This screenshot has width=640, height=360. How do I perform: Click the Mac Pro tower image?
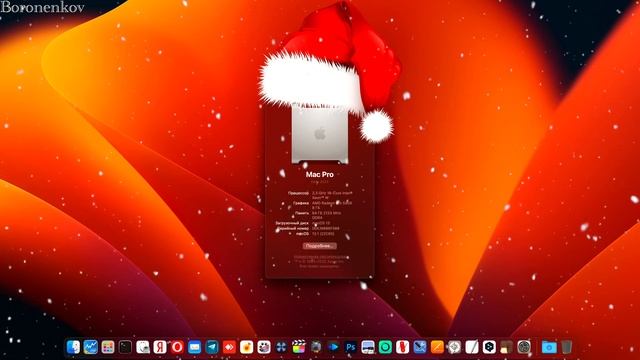320,134
